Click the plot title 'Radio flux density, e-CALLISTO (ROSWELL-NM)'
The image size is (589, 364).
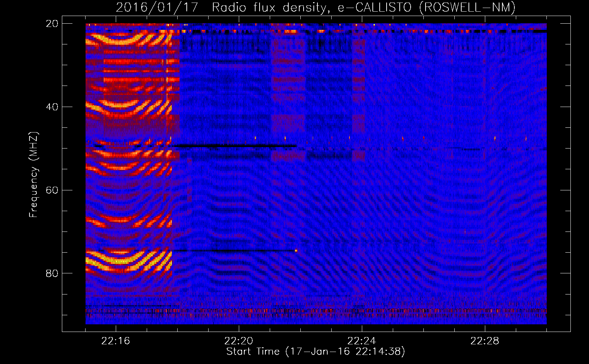tap(364, 7)
